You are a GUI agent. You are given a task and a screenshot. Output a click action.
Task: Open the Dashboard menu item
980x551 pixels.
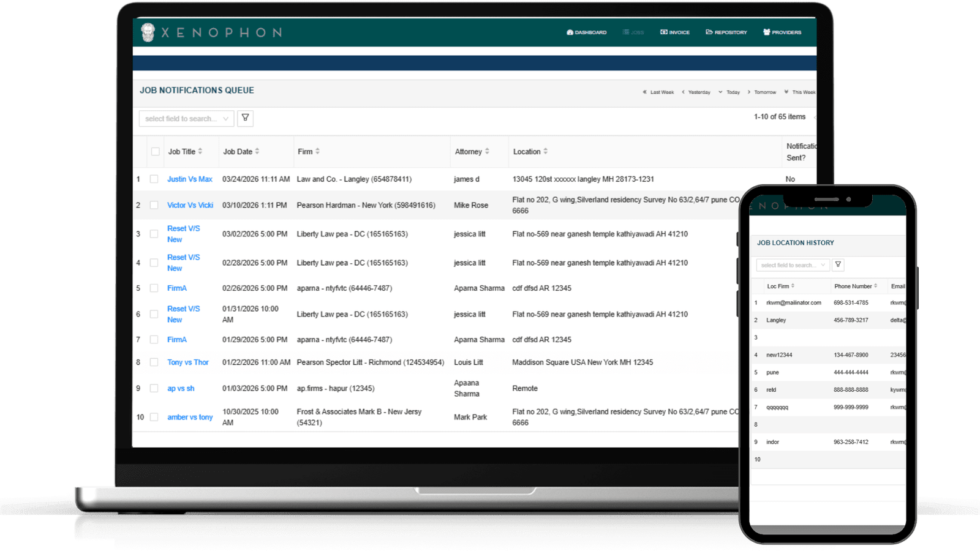coord(586,32)
